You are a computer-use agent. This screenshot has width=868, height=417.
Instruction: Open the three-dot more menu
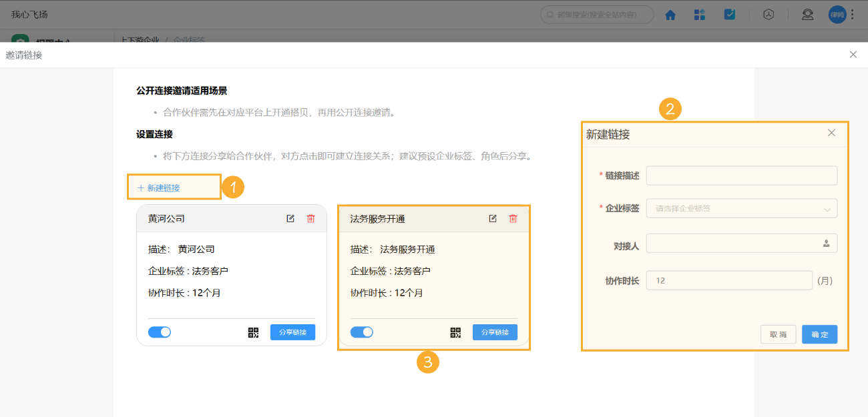(x=852, y=14)
